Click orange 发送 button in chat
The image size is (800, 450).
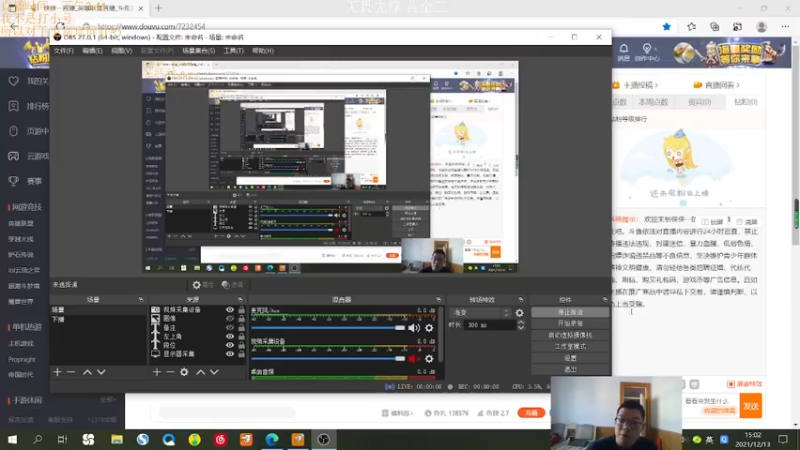tap(751, 406)
